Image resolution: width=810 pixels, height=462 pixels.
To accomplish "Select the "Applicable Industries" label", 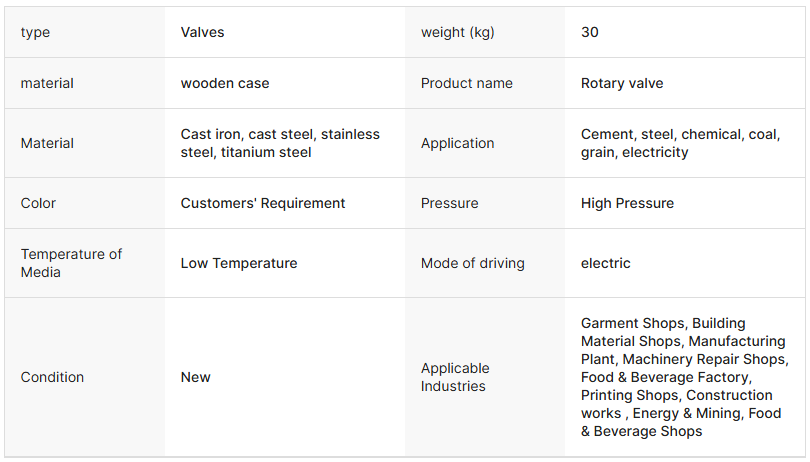I will [x=455, y=377].
